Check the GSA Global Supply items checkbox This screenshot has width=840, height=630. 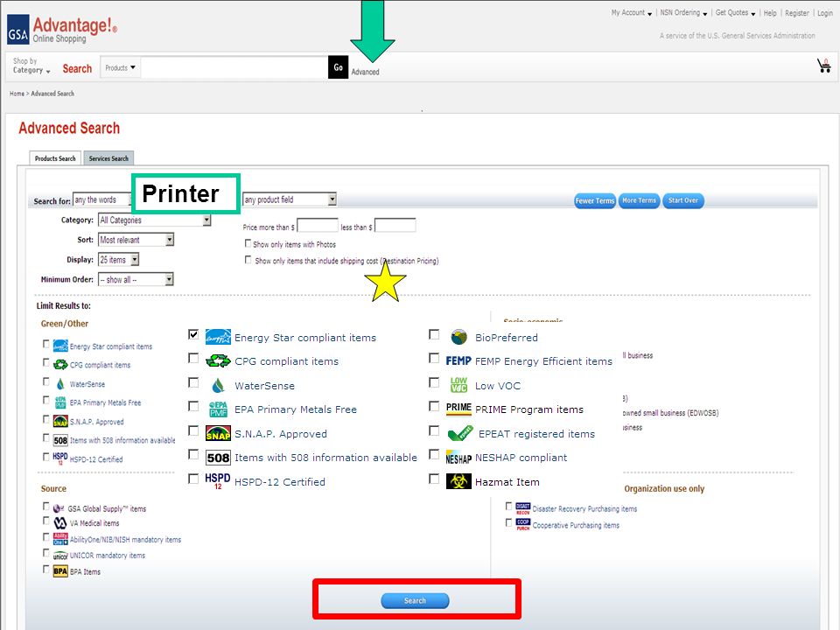(46, 507)
